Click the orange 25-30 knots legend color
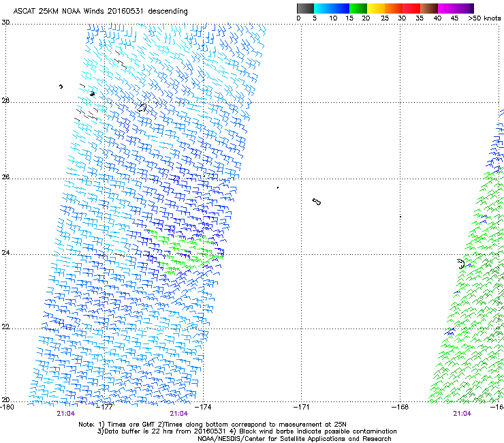This screenshot has height=443, width=504. (x=394, y=8)
